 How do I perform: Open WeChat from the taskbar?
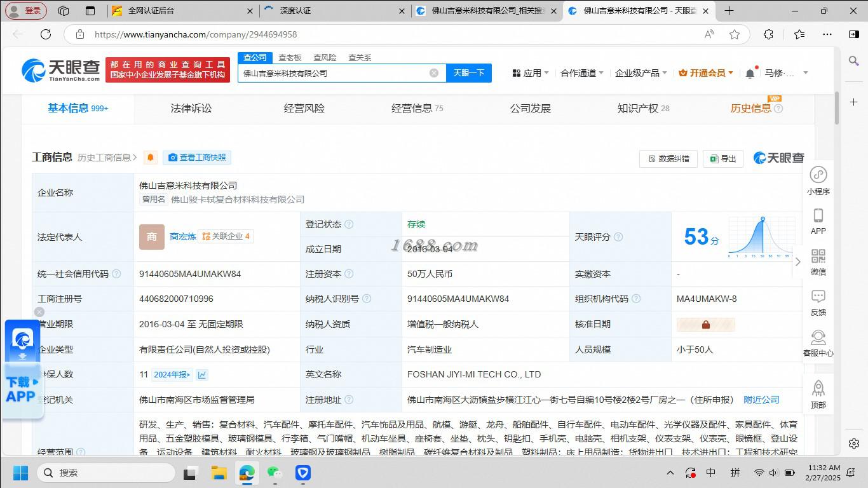pos(275,473)
